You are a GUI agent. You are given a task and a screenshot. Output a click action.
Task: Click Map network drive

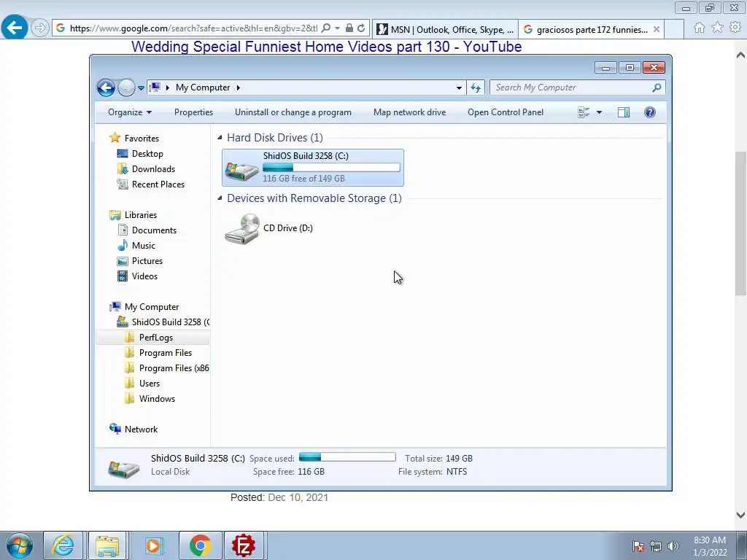tap(410, 112)
